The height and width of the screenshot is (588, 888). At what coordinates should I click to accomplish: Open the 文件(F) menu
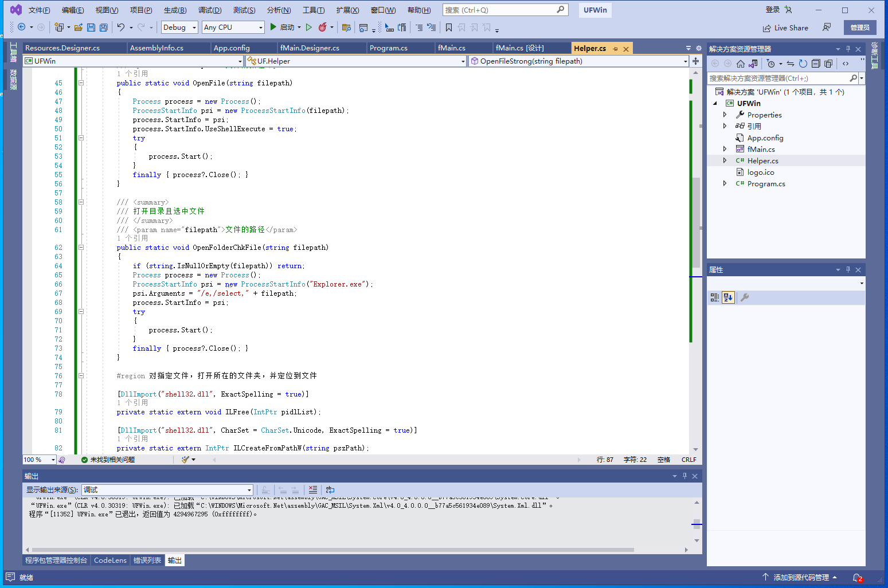40,10
